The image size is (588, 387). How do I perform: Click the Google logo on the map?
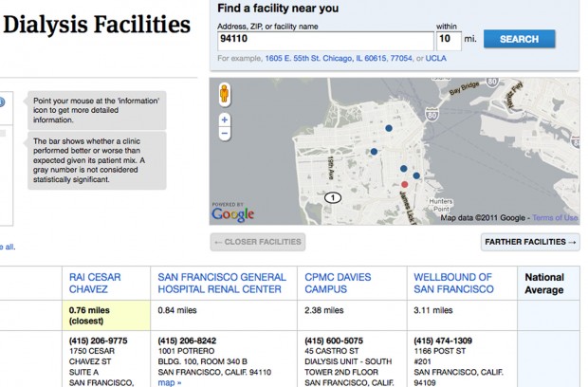(x=233, y=213)
